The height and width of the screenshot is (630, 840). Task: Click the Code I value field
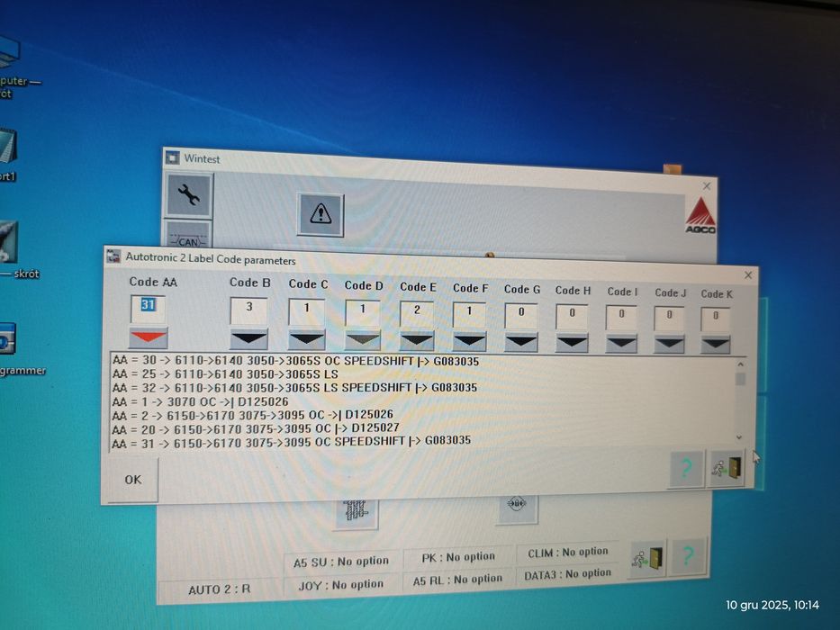(621, 319)
